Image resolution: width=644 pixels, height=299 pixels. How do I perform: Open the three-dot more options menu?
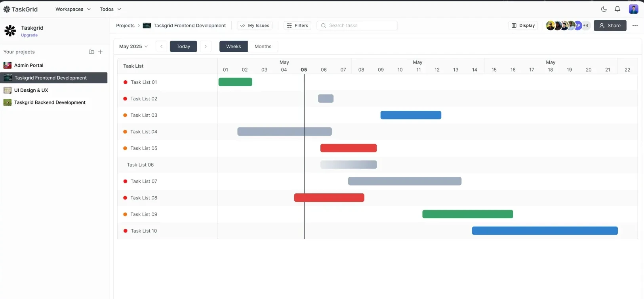coord(635,26)
